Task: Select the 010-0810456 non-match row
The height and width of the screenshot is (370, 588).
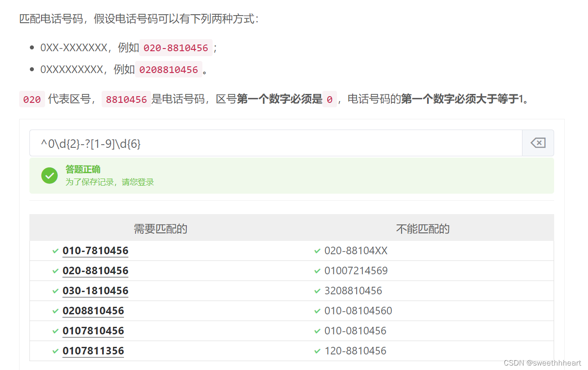Action: click(x=355, y=331)
